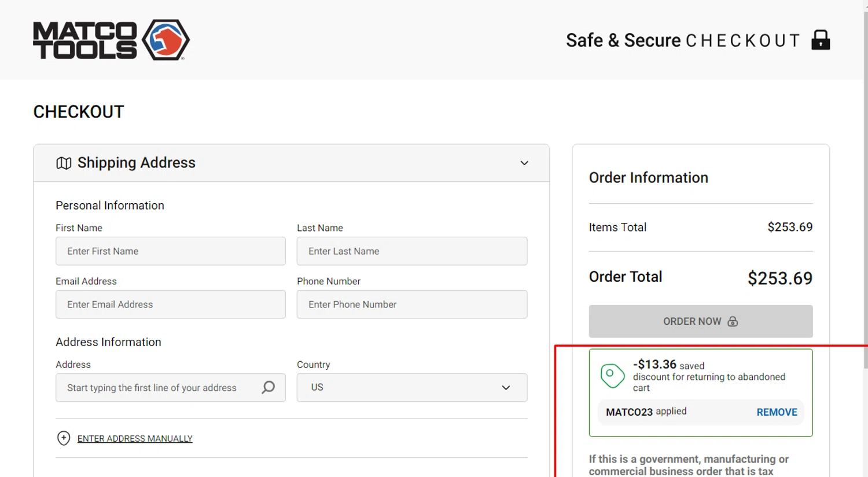The width and height of the screenshot is (868, 477).
Task: Click the Safe & Secure Checkout text
Action: (x=683, y=41)
